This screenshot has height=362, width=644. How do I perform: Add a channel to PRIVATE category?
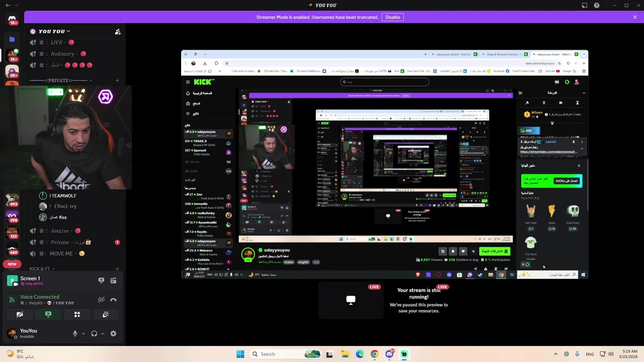[117, 80]
